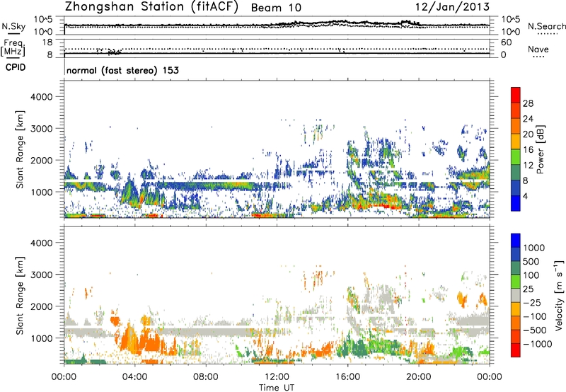Click the '28' tick label on Power color bar

pyautogui.click(x=528, y=103)
